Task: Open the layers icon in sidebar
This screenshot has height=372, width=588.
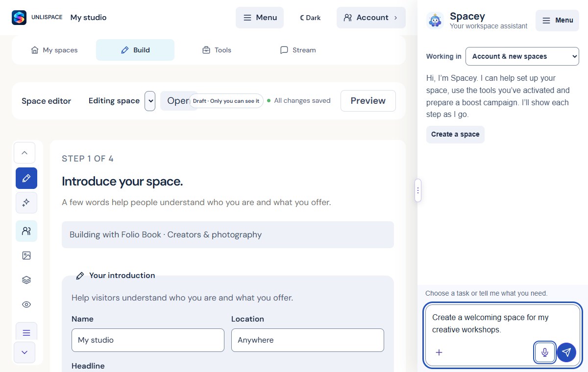Action: [26, 280]
